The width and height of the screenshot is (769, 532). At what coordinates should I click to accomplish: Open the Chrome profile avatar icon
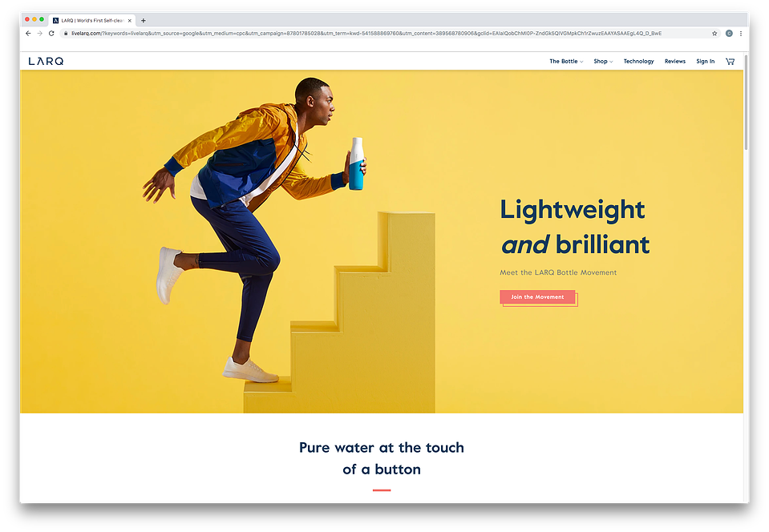pos(729,34)
